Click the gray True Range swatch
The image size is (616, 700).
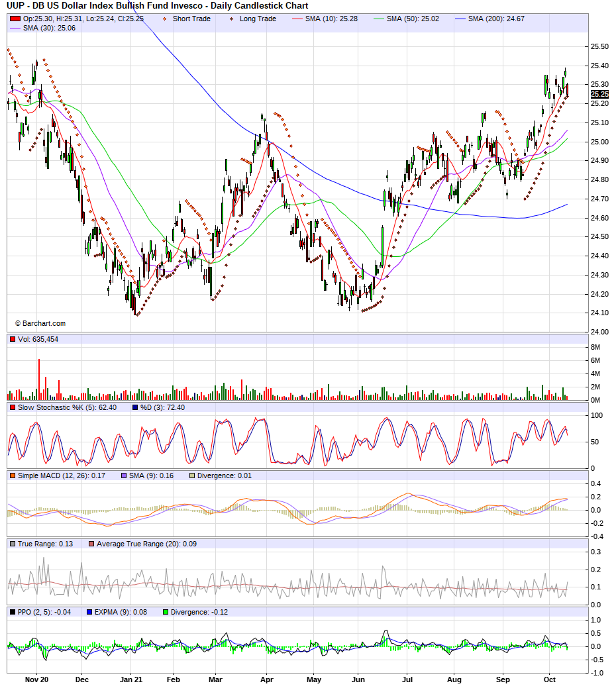(13, 544)
